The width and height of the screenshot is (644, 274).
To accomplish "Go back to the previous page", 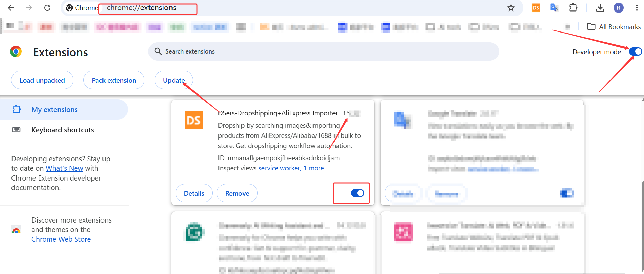I will 11,8.
